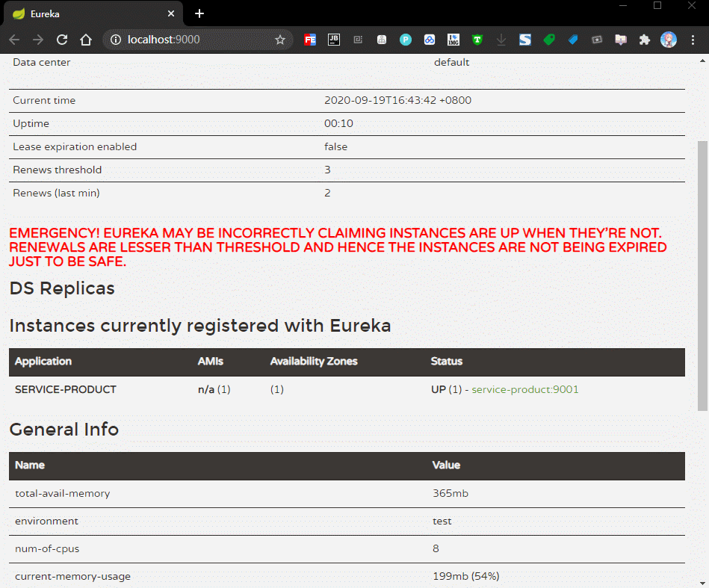Click the red EMERGENCY warning text
Screen dimensions: 709x588
click(x=338, y=247)
